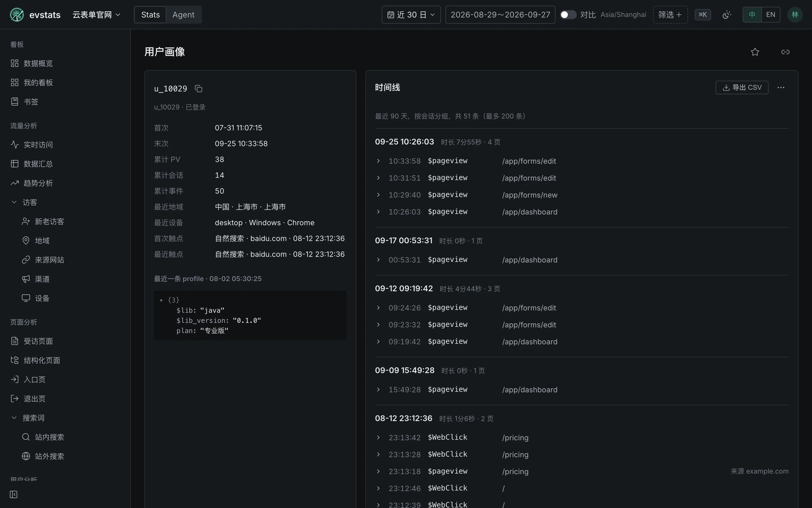Collapse the {3} profile JSON tree

click(x=161, y=300)
